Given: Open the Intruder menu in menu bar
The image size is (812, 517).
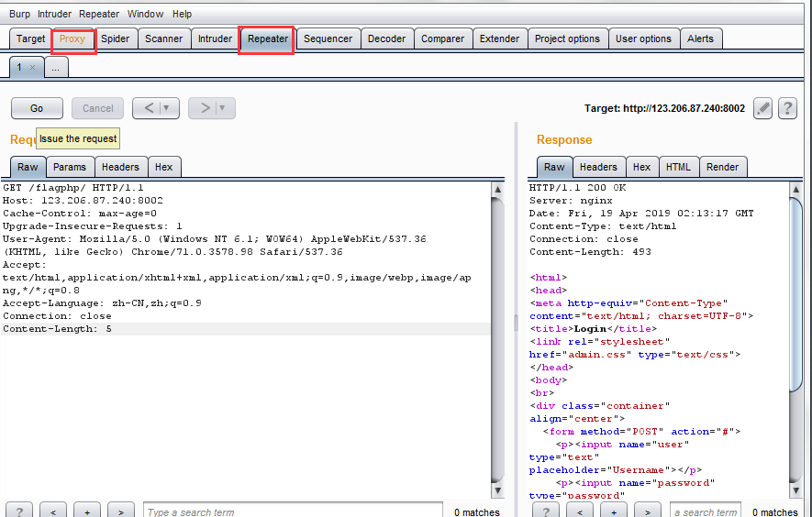Looking at the screenshot, I should pos(54,14).
